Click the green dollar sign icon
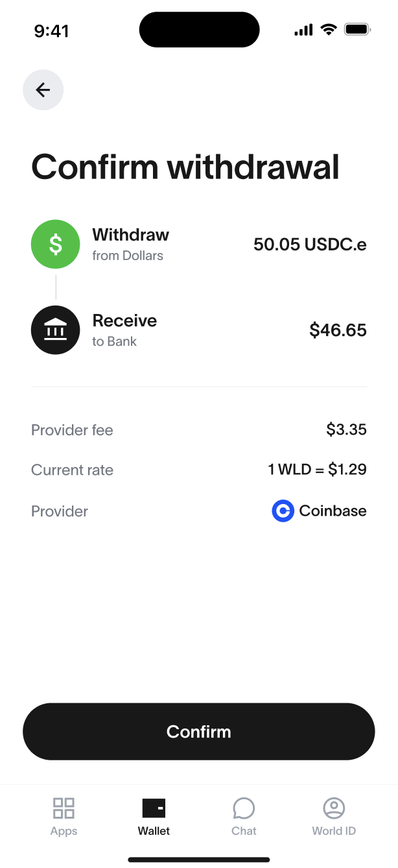The width and height of the screenshot is (398, 868). coord(56,245)
